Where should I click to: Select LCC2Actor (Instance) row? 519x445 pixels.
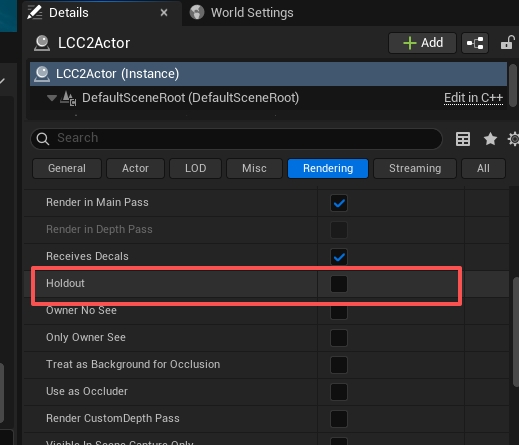coord(268,74)
